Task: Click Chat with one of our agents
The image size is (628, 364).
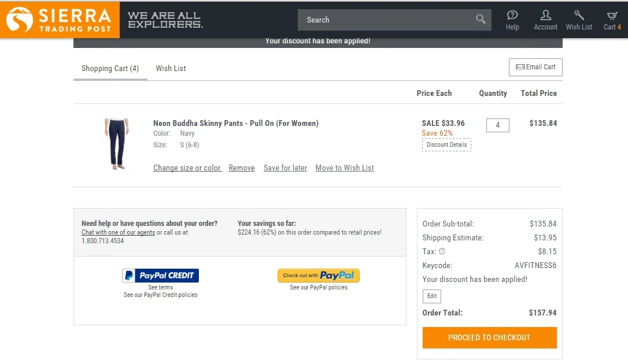Action: tap(118, 232)
